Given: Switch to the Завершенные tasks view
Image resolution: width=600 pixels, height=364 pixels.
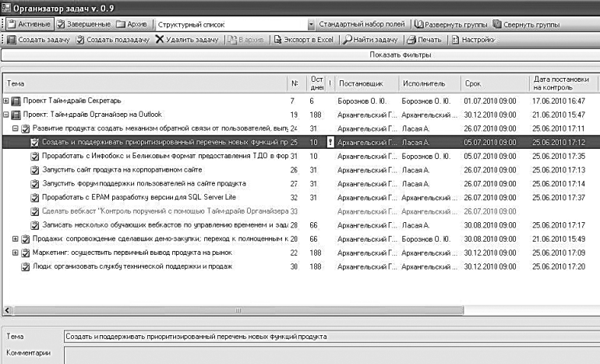Looking at the screenshot, I should 84,24.
